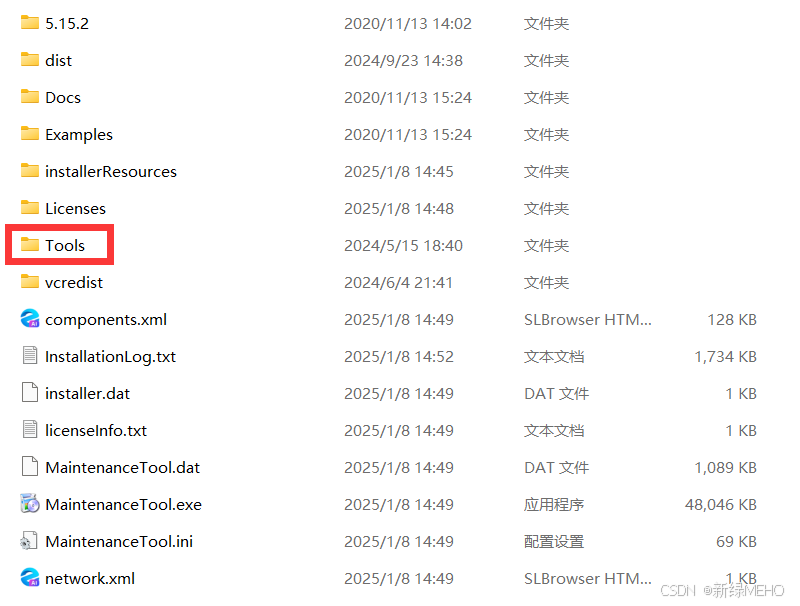This screenshot has height=606, width=800.
Task: Select the network.xml browser file icon
Action: [30, 577]
